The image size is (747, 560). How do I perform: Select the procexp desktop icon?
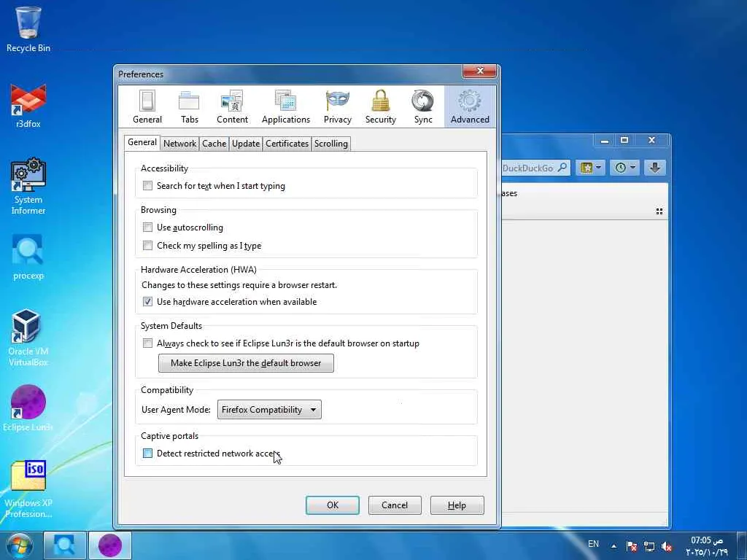28,257
